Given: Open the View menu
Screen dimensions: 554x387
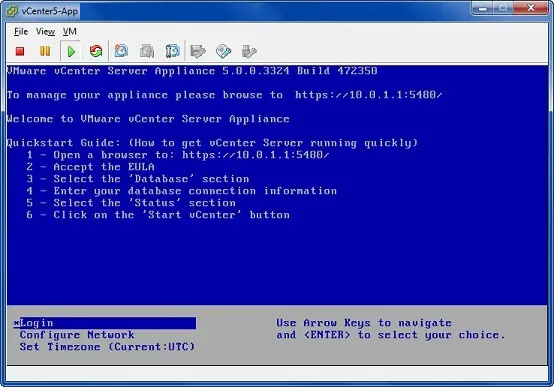Looking at the screenshot, I should pyautogui.click(x=45, y=31).
